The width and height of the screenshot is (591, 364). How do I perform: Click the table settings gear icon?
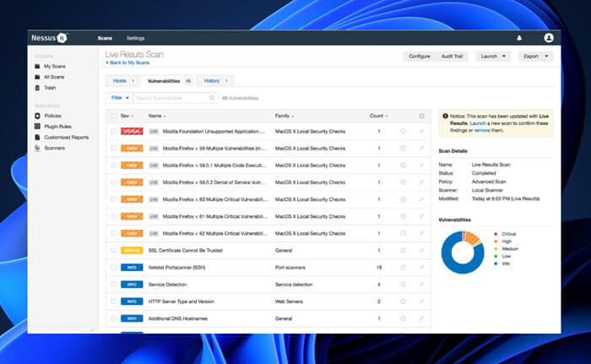pyautogui.click(x=421, y=117)
